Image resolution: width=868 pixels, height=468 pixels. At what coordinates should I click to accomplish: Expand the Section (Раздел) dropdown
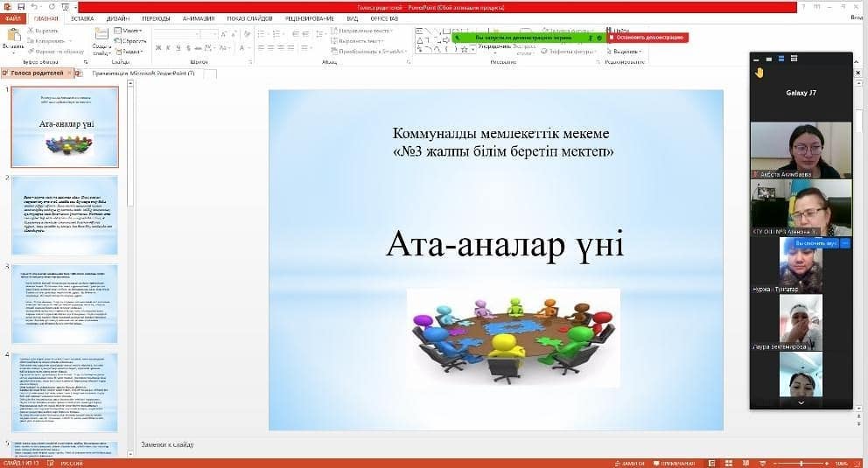point(131,52)
